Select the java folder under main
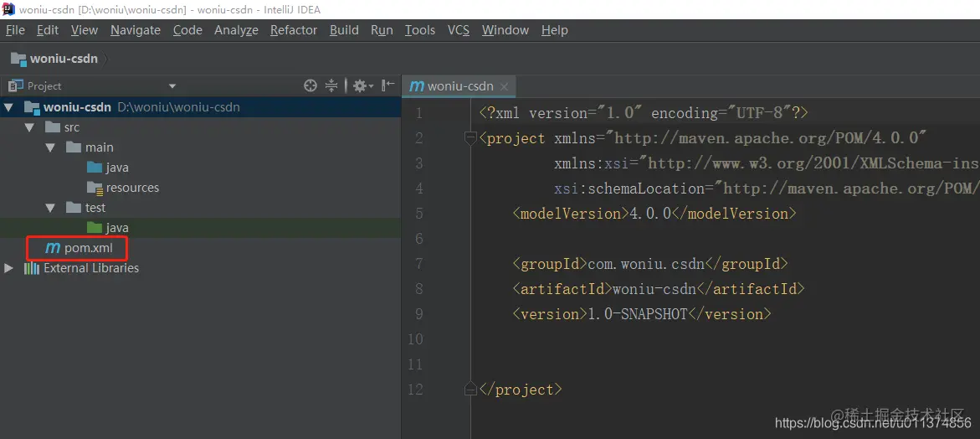Screen dimensions: 980x439 (x=117, y=168)
